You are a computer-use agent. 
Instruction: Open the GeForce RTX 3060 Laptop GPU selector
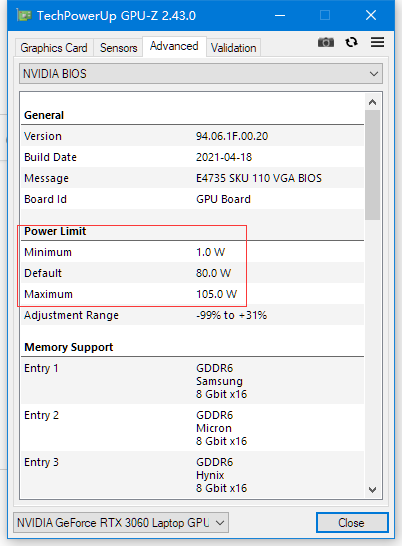click(x=121, y=522)
